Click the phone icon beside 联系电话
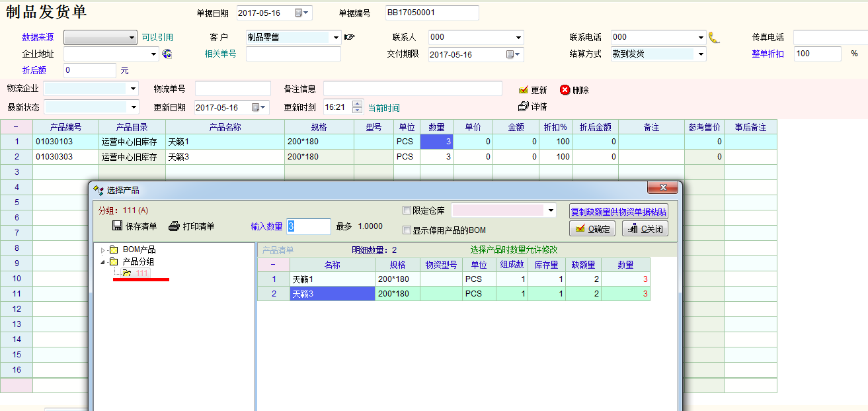 click(714, 37)
